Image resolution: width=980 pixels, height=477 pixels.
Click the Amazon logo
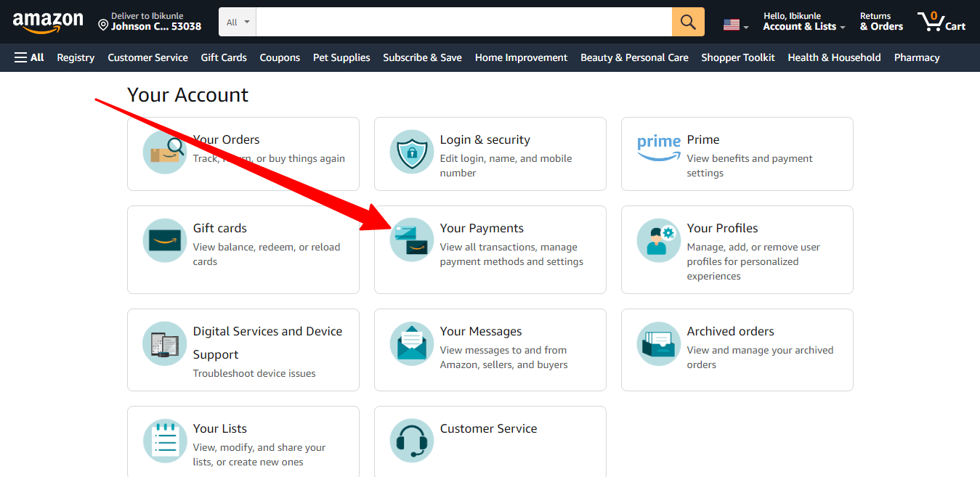click(48, 23)
